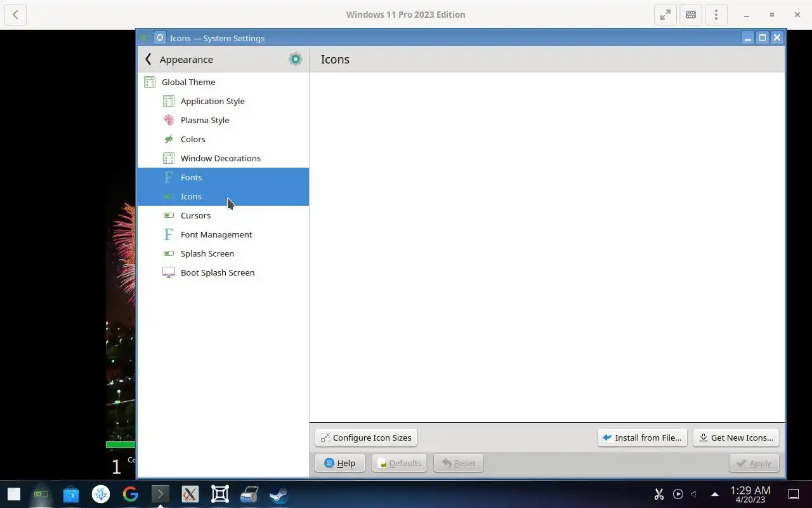The image size is (812, 508).
Task: Click the media player tray icon
Action: pos(678,494)
